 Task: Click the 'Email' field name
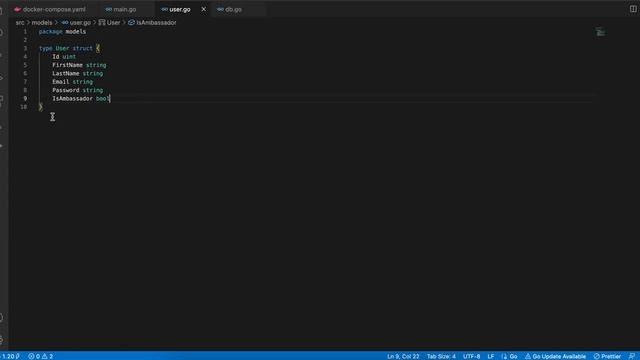(60, 82)
